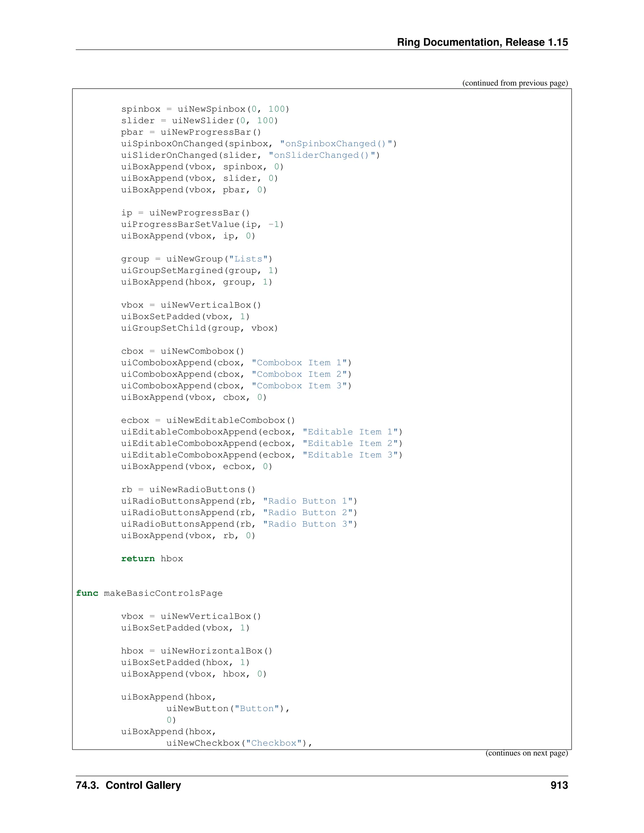Click the 'uiProgressBarSetValue(ip, -1)' line
644x833 pixels.
pos(202,224)
